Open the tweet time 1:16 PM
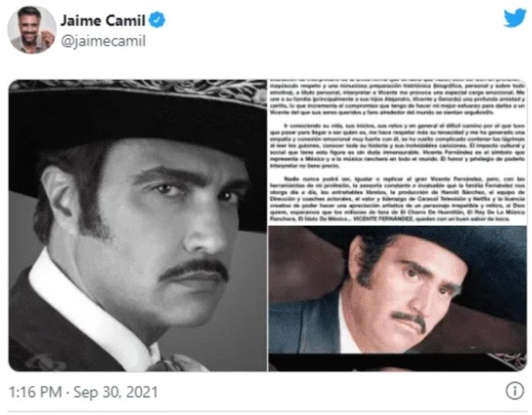This screenshot has width=532, height=415. point(35,392)
